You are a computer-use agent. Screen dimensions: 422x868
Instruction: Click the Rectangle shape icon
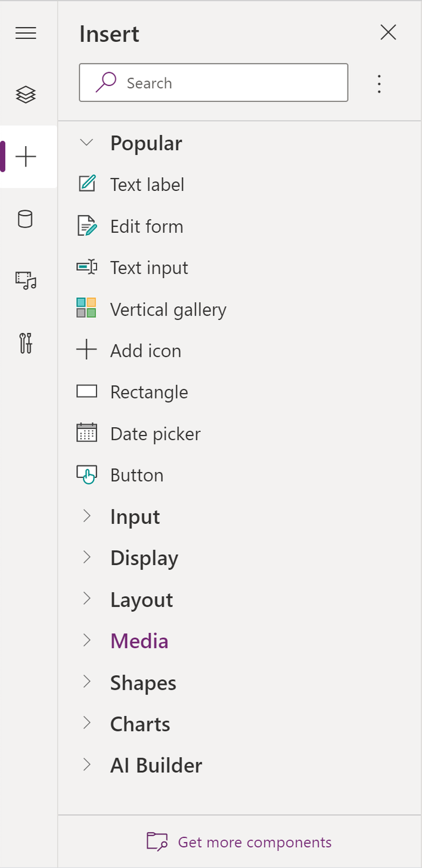click(87, 391)
